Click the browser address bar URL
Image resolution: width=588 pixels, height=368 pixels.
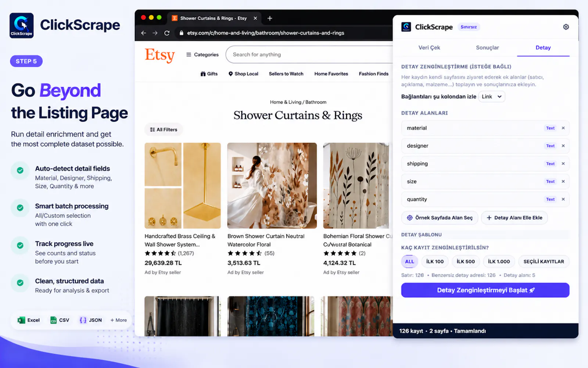coord(265,33)
